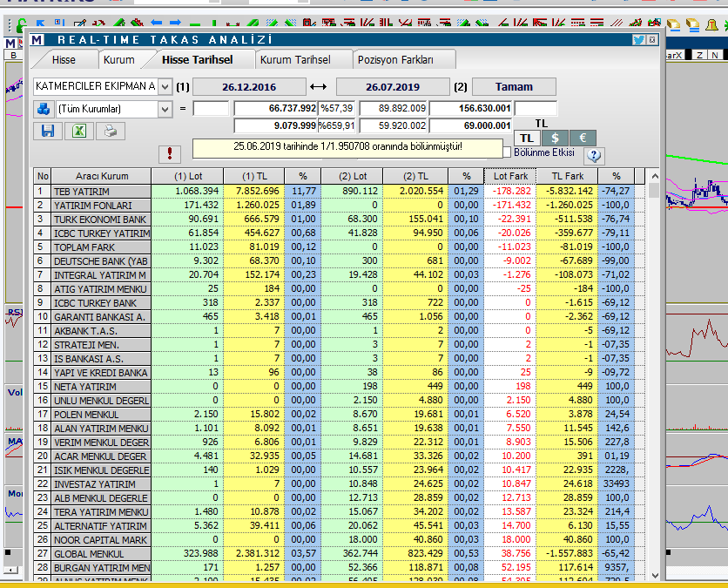Click the blue cubes icon beside Tüm Kurumlar

tap(44, 109)
